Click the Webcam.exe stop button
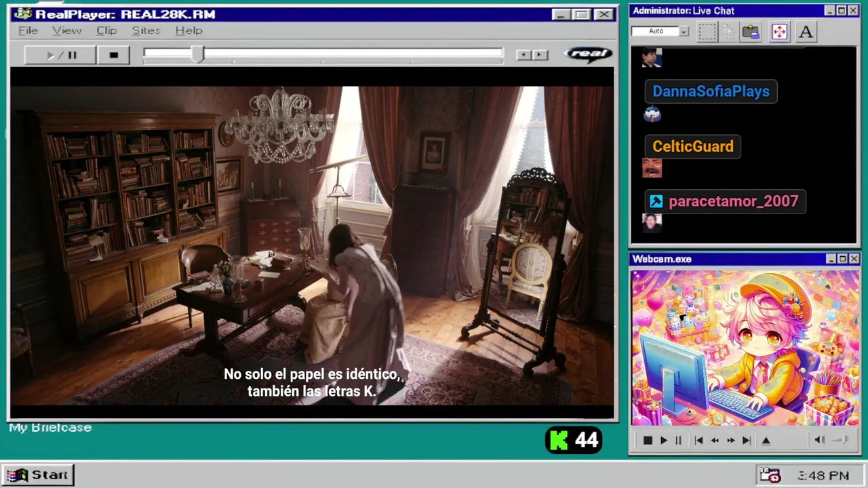Screen dimensions: 868x488 click(x=647, y=441)
